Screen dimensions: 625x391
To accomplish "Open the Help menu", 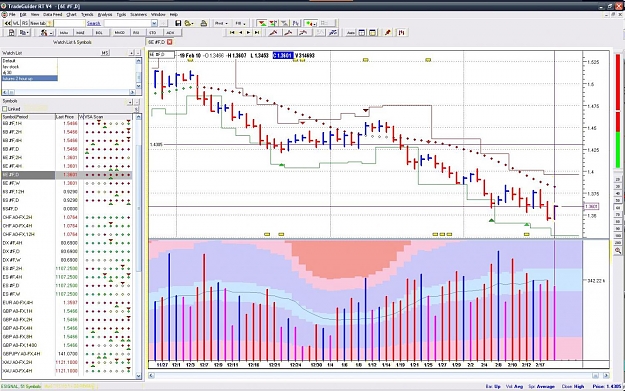I will tap(174, 15).
